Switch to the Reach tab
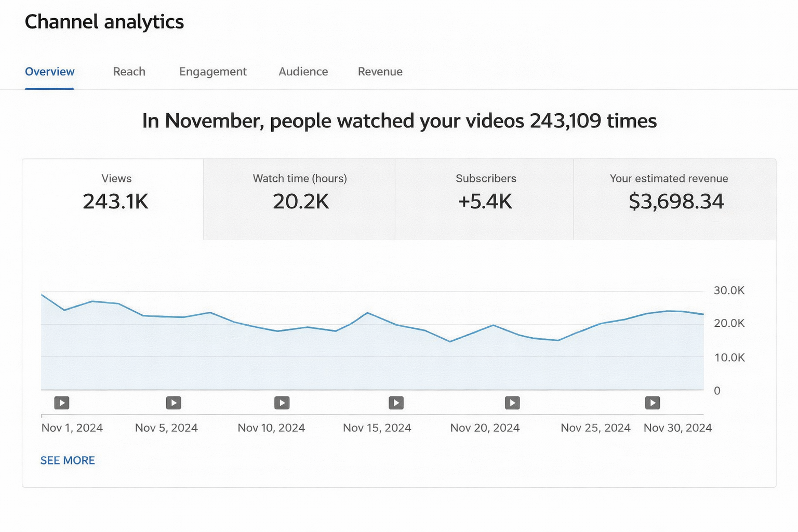798x532 pixels. (x=129, y=72)
